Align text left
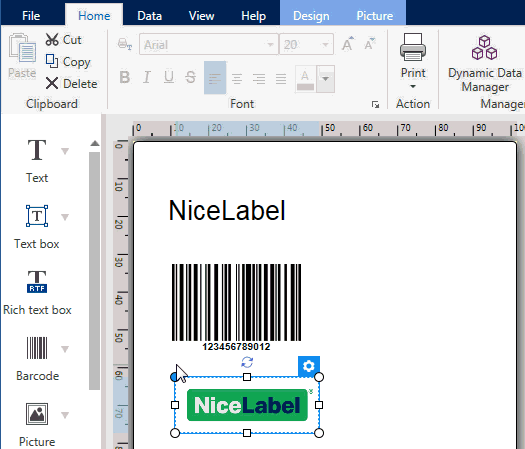This screenshot has width=525, height=449. pyautogui.click(x=215, y=78)
